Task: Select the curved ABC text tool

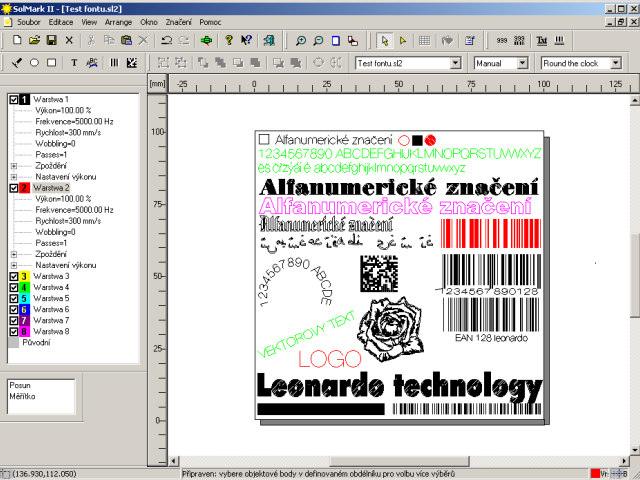Action: (x=92, y=63)
